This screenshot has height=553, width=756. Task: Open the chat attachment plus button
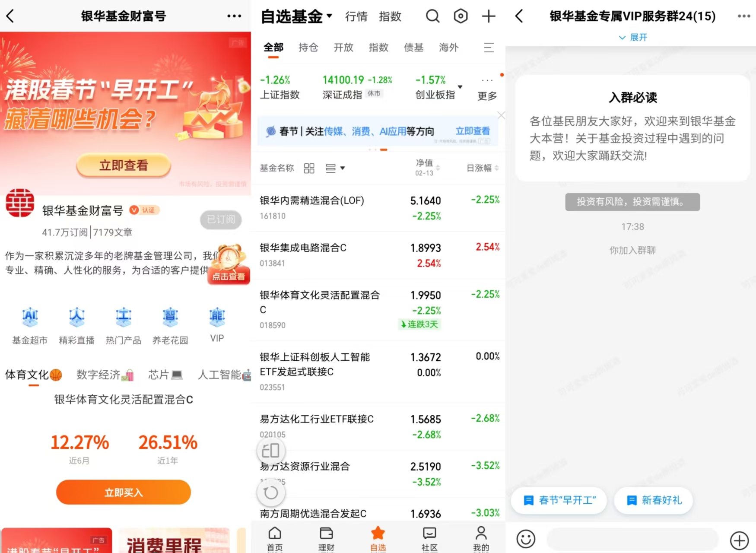click(x=739, y=540)
